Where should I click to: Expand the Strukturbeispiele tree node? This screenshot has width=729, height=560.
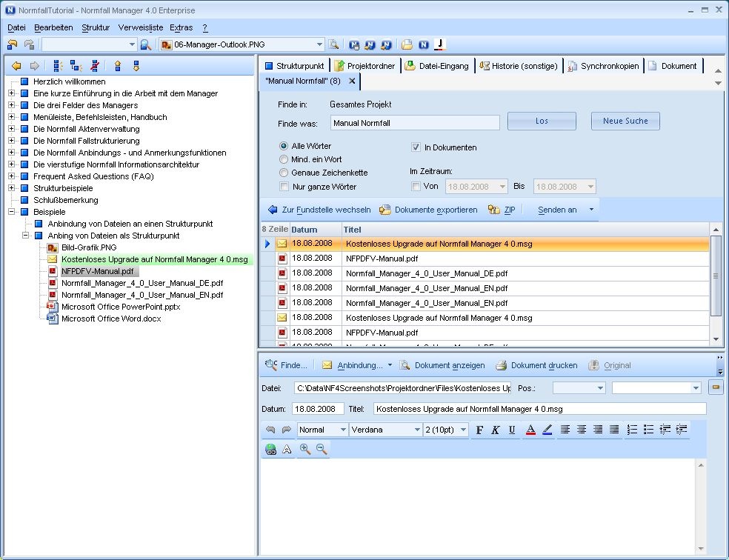tap(12, 188)
